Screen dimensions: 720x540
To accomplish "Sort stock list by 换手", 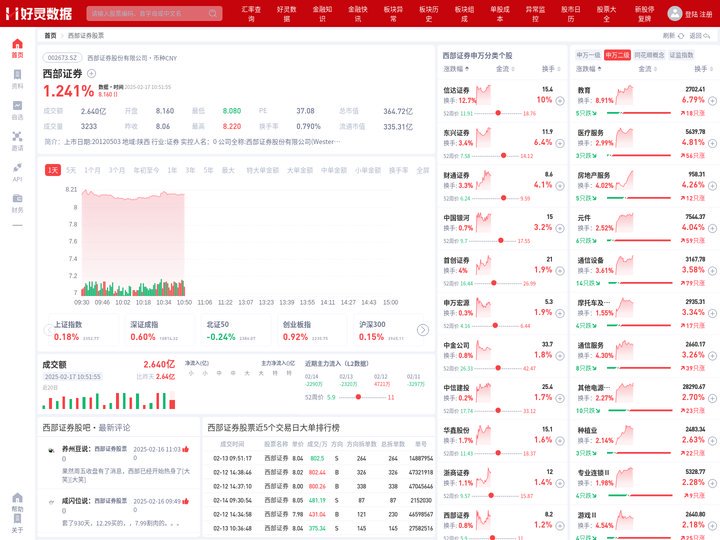I will (x=551, y=69).
